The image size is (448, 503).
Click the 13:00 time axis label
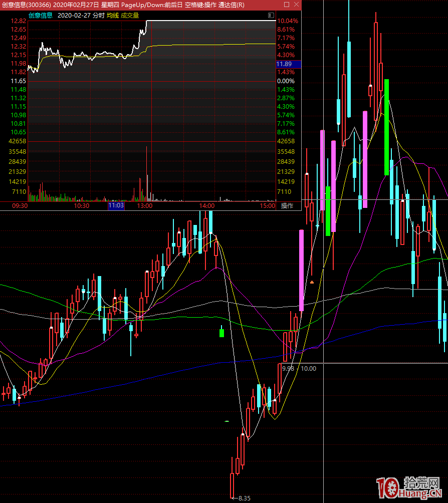click(145, 206)
